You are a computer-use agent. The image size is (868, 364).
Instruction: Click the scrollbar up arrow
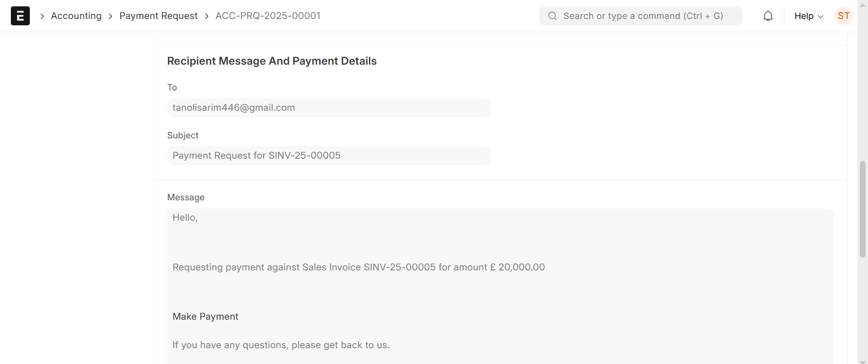[863, 4]
